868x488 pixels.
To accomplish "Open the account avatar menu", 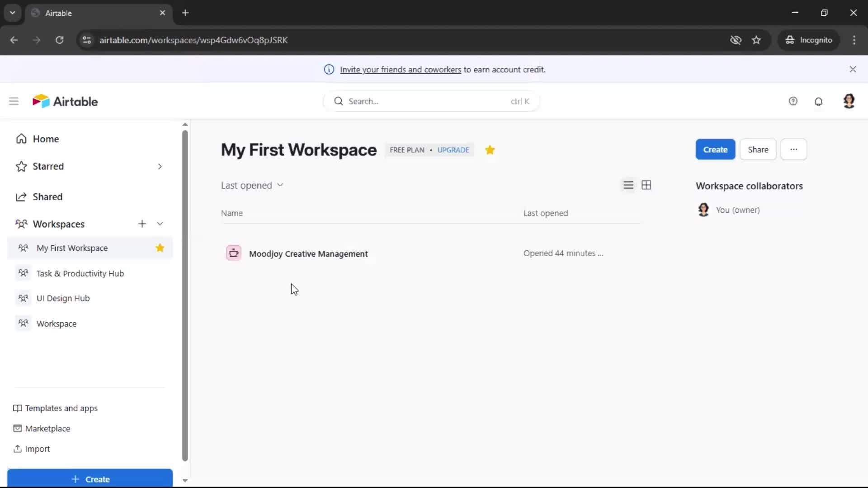I will tap(849, 101).
